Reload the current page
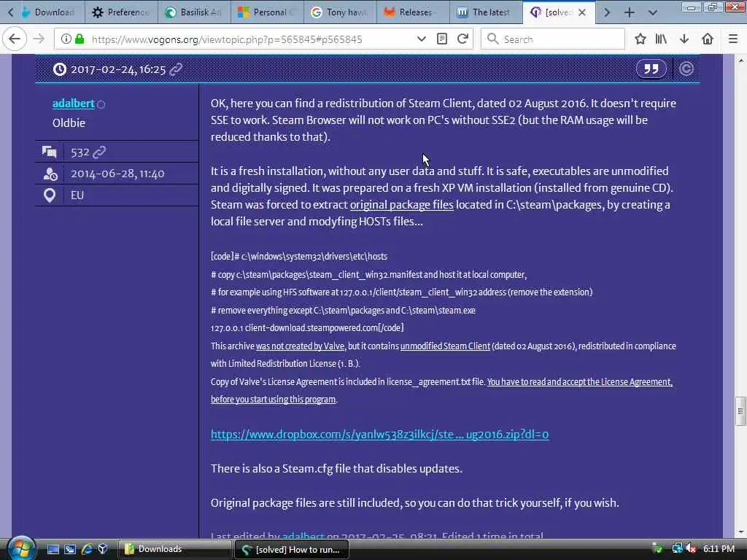Viewport: 747px width, 560px height. 462,39
